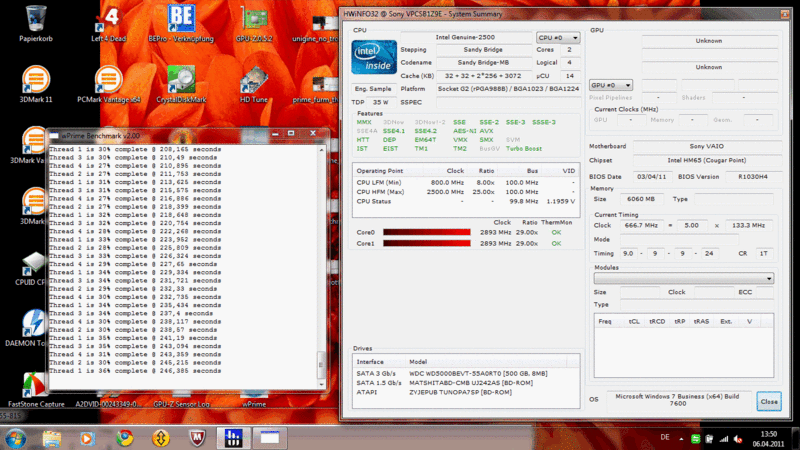This screenshot has width=800, height=450.
Task: Select the MATSHITABD-CMB UJ242AS drive row
Action: 465,383
